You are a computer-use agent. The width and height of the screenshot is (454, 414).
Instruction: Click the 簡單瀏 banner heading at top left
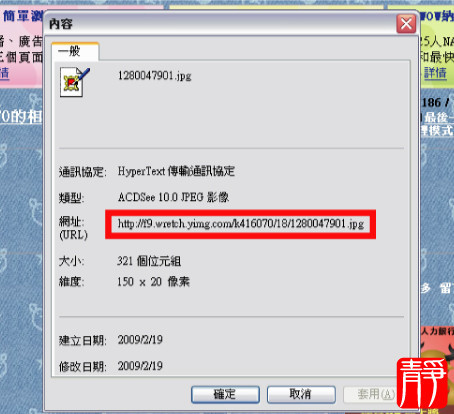coord(23,16)
